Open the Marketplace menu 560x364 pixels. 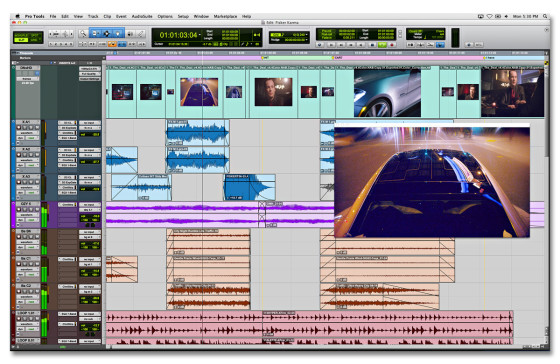tap(225, 16)
